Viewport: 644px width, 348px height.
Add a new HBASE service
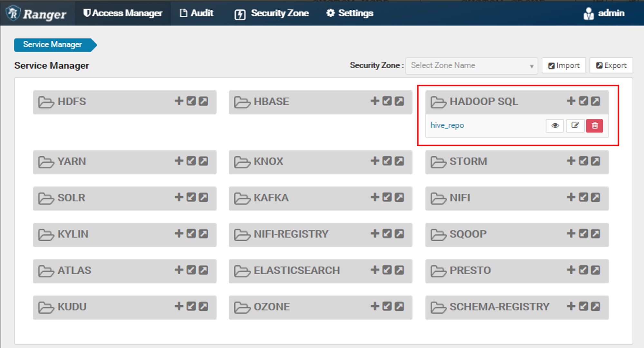(375, 101)
